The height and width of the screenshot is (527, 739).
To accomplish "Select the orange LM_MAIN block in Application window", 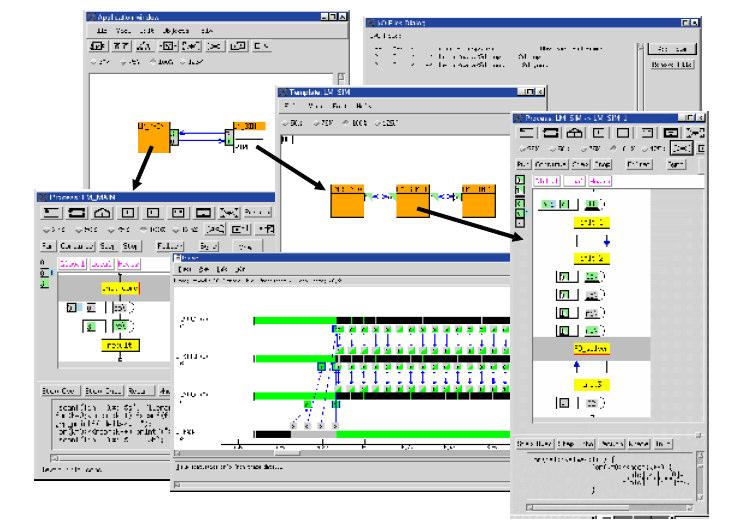I will [154, 138].
